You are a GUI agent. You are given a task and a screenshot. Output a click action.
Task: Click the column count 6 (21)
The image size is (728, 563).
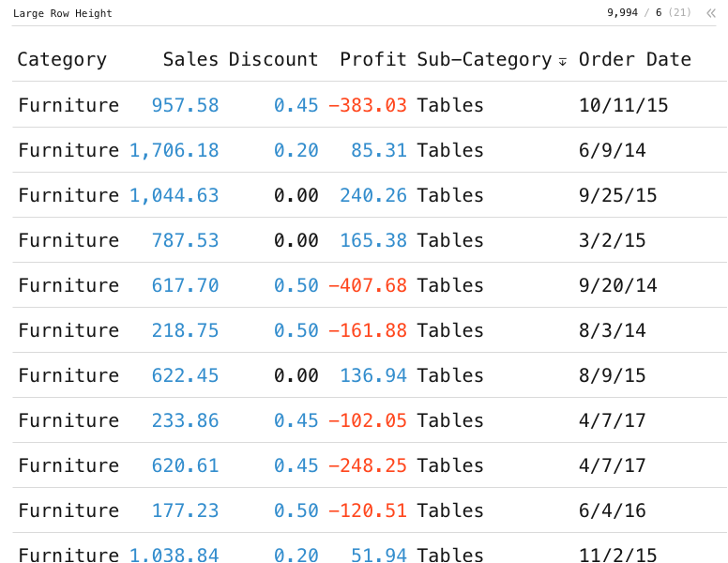pyautogui.click(x=674, y=12)
